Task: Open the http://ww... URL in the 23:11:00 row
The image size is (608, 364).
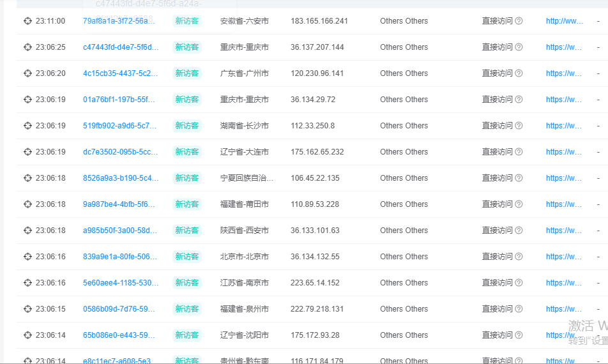Action: coord(564,21)
